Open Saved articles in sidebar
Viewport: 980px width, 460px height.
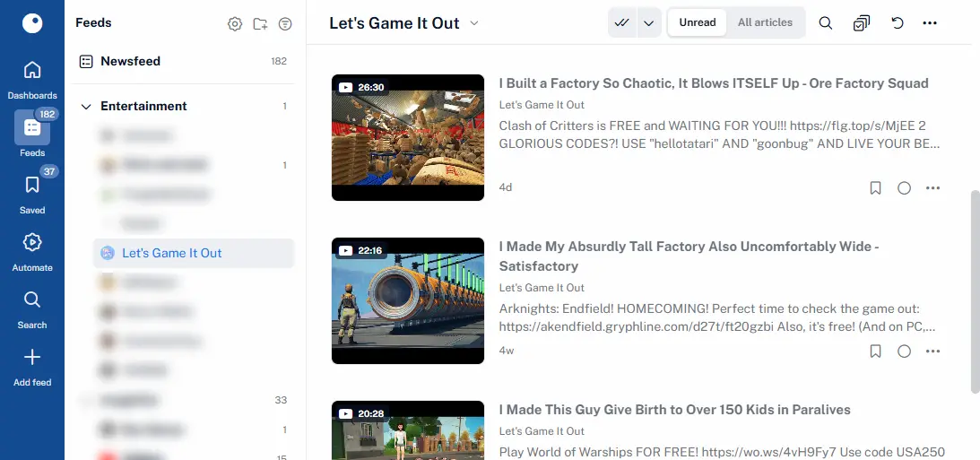click(x=32, y=195)
